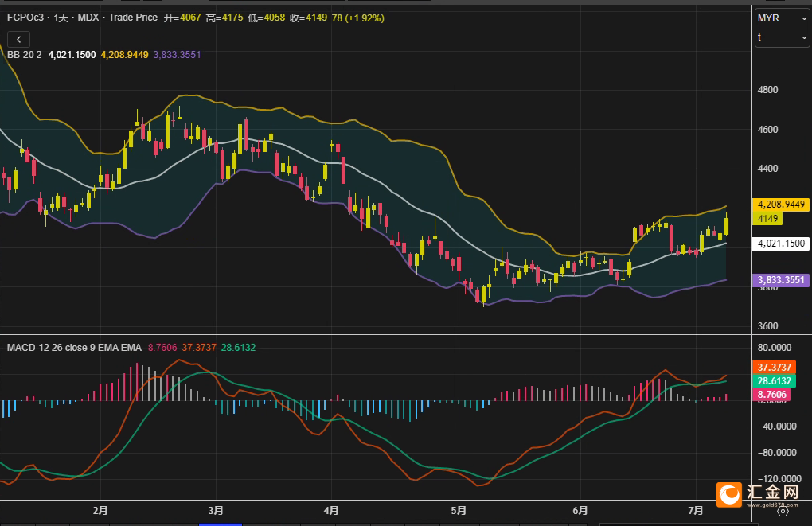Click the MDX exchange label in the title
Viewport: 812px width, 526px height.
pyautogui.click(x=88, y=18)
